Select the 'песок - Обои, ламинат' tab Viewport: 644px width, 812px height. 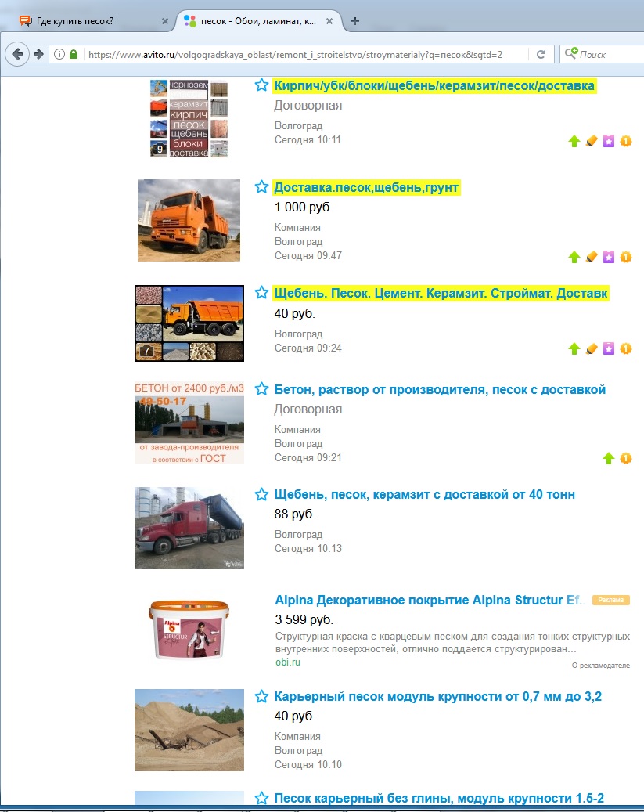pos(259,21)
